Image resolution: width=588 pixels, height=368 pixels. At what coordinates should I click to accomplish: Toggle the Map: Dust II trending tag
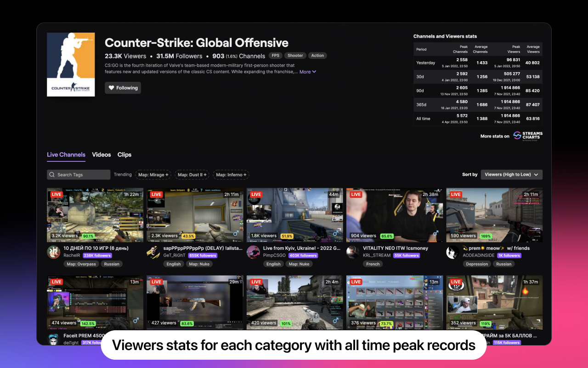point(192,174)
